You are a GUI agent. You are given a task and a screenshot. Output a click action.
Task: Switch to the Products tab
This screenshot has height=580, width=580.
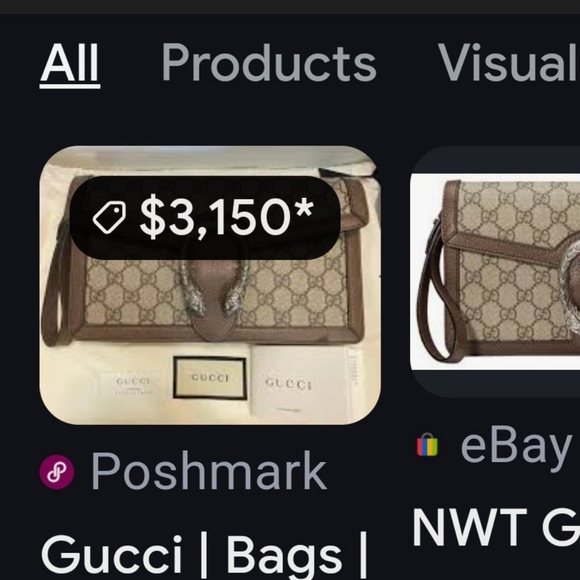point(269,63)
